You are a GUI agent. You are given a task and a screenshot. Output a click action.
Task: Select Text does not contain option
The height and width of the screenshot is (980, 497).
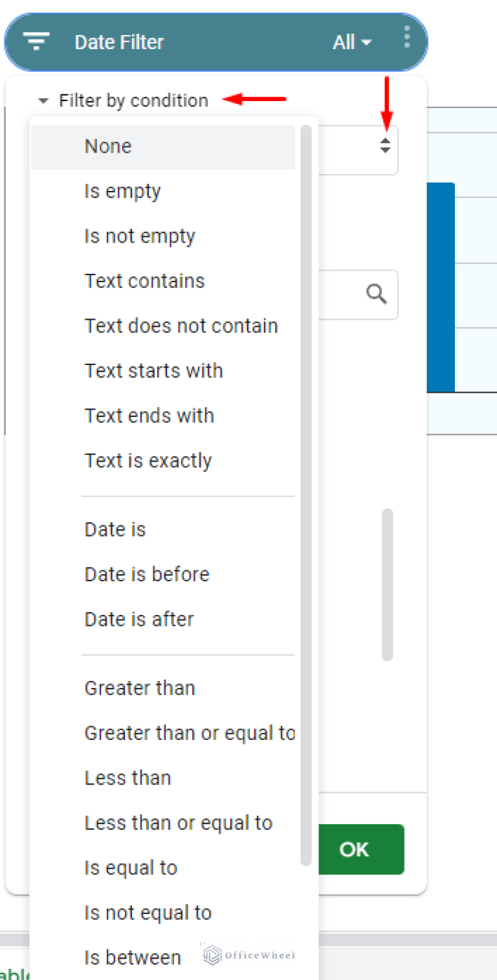[181, 326]
